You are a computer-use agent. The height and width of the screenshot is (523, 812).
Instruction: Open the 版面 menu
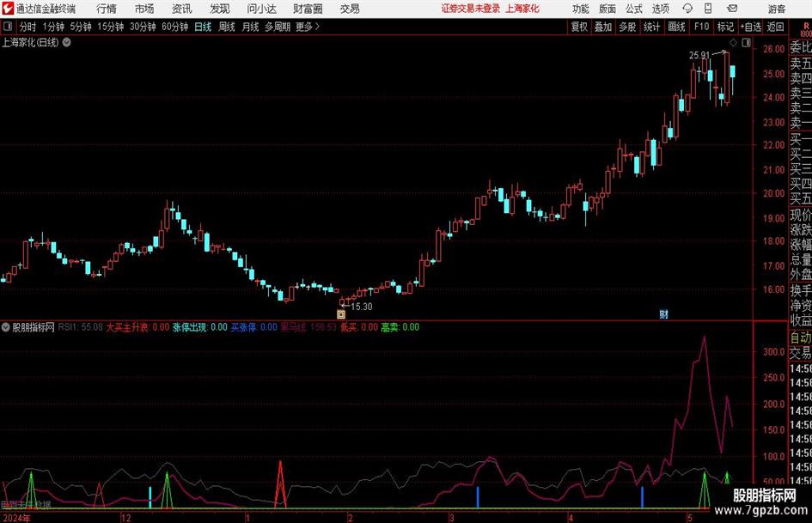[x=607, y=9]
